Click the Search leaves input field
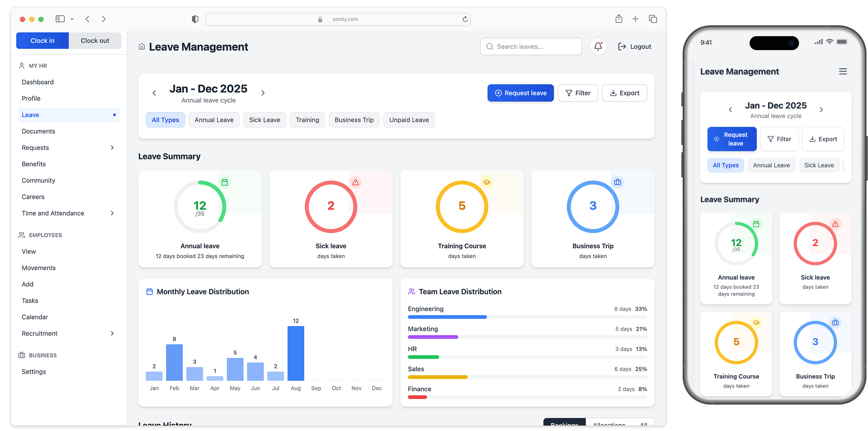The height and width of the screenshot is (431, 868). pos(531,47)
